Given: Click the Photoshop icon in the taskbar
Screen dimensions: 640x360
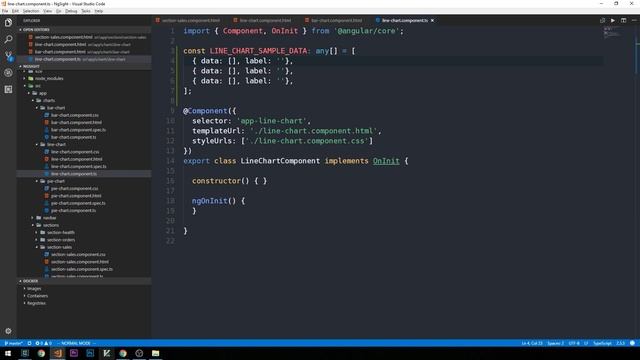Looking at the screenshot, I should click(x=90, y=353).
